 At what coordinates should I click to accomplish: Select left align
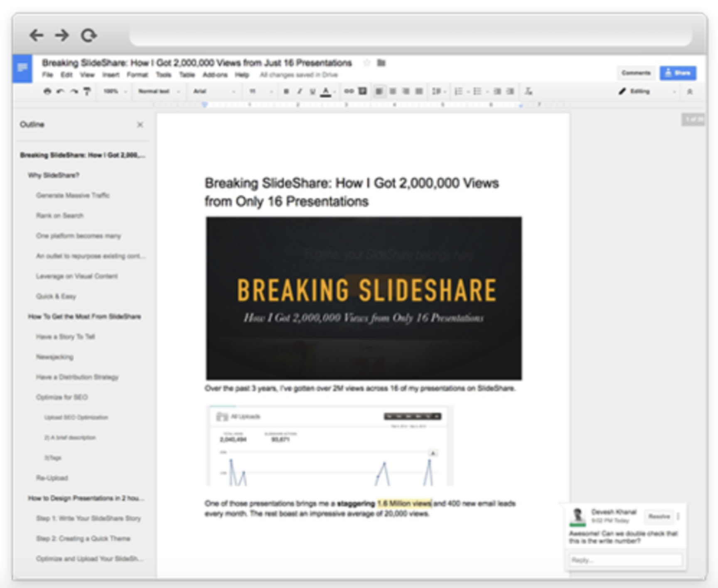pos(379,91)
